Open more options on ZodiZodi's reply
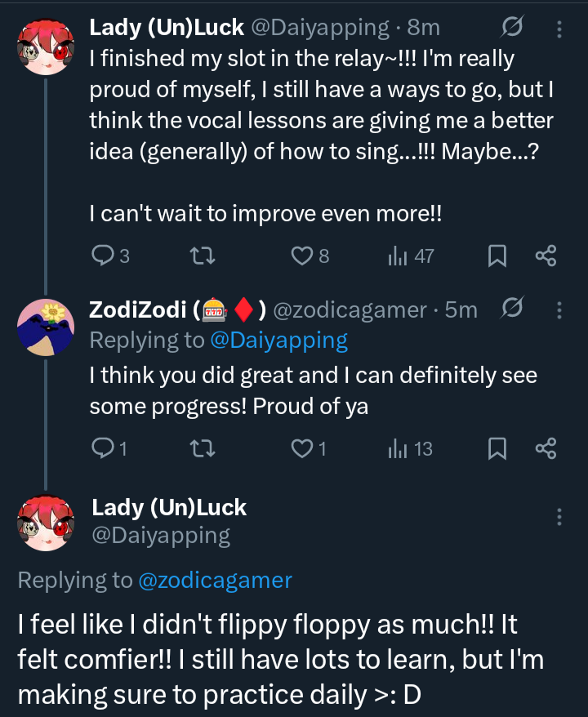Screen dimensions: 588x717 [x=559, y=310]
